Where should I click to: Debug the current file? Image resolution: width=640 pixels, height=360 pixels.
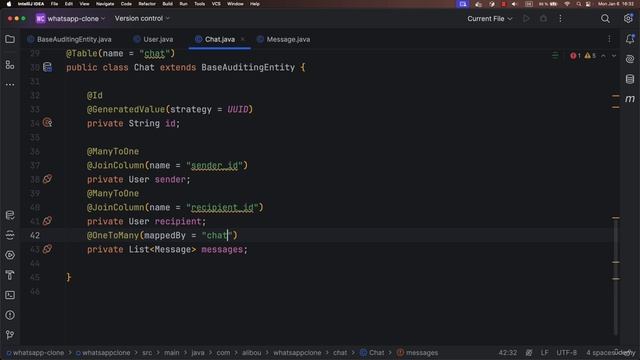(543, 18)
